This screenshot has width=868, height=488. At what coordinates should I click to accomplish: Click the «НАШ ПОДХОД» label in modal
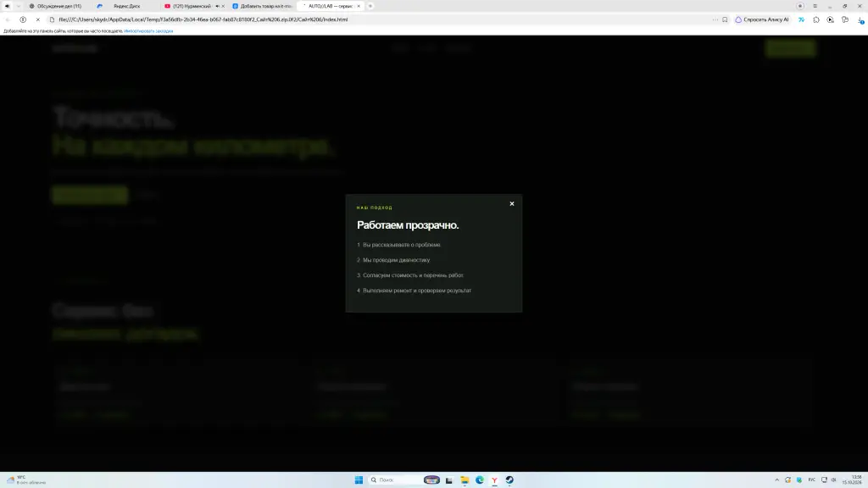(x=374, y=208)
